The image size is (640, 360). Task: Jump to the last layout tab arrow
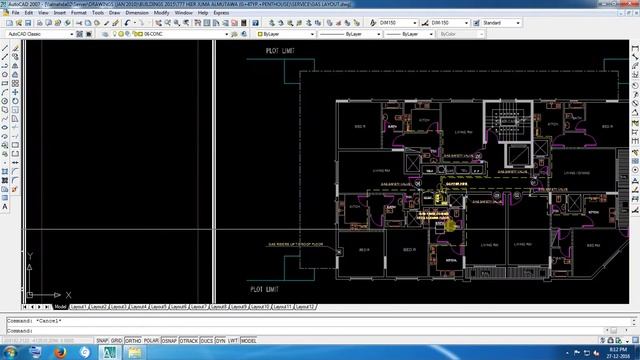[x=47, y=307]
